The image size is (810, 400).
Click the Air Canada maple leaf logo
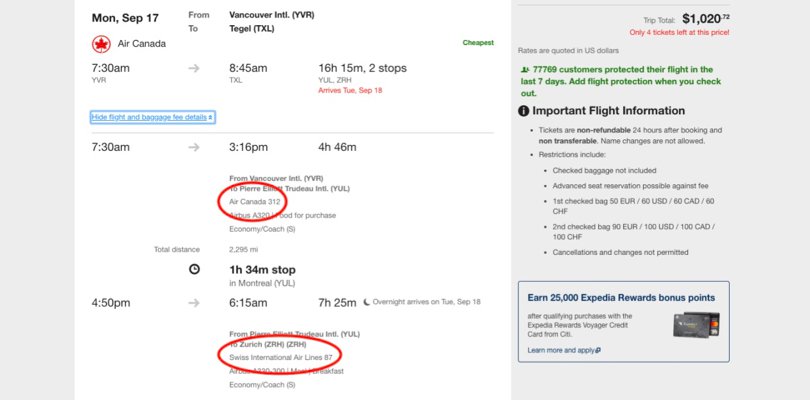(101, 44)
